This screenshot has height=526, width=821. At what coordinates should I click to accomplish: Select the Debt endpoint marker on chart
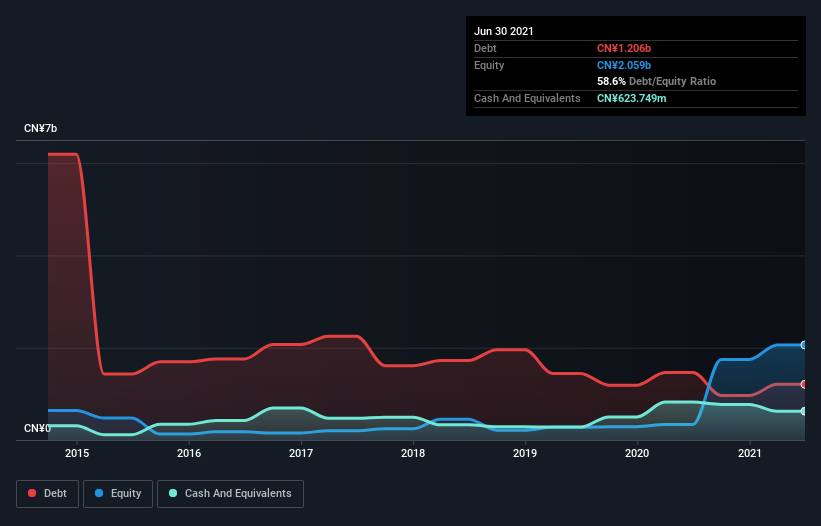(804, 384)
